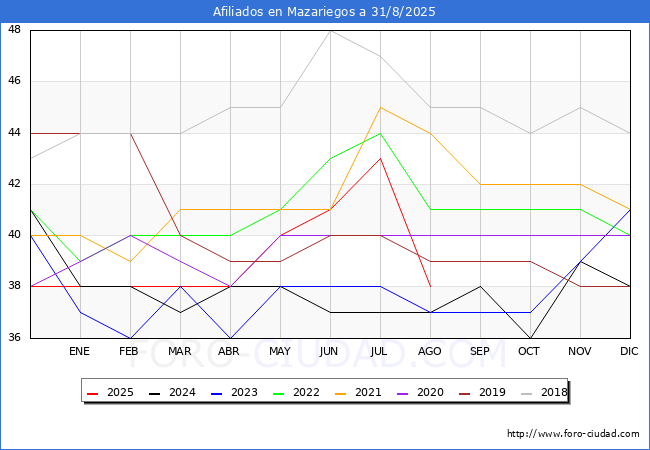650x450 pixels.
Task: Click the AGO month label
Action: pos(430,352)
